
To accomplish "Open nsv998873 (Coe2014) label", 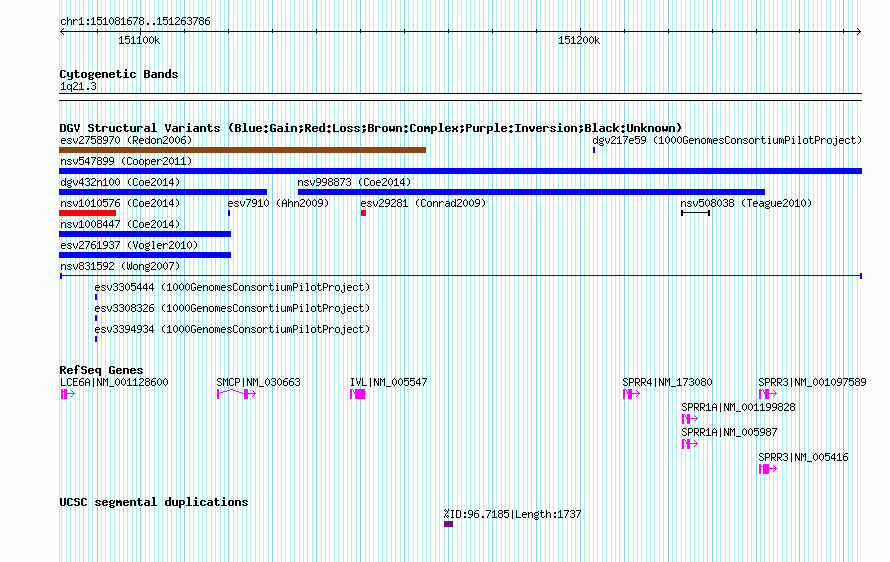I will [354, 182].
